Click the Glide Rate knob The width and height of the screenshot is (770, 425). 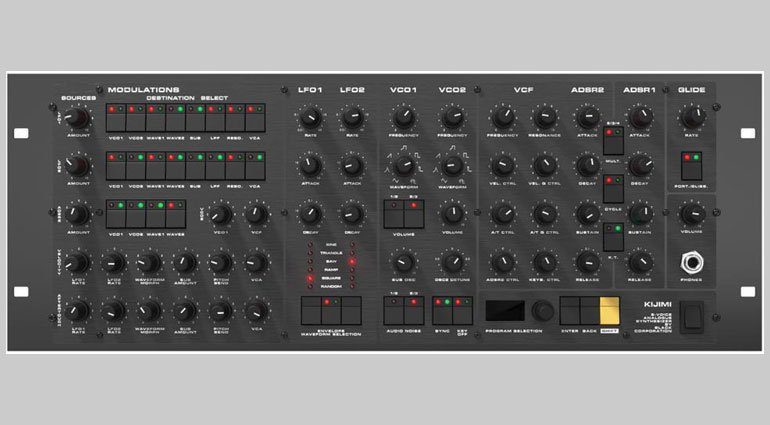tap(691, 118)
